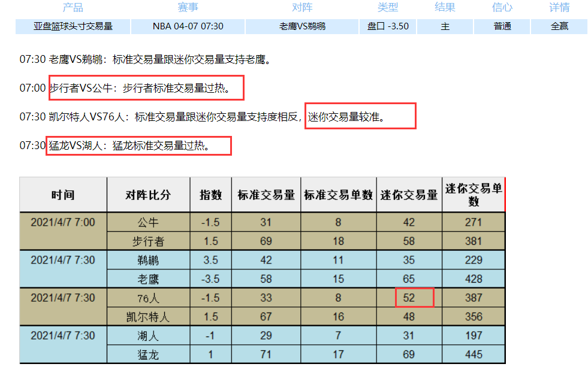
Task: Click the 指数 table header
Action: 211,195
